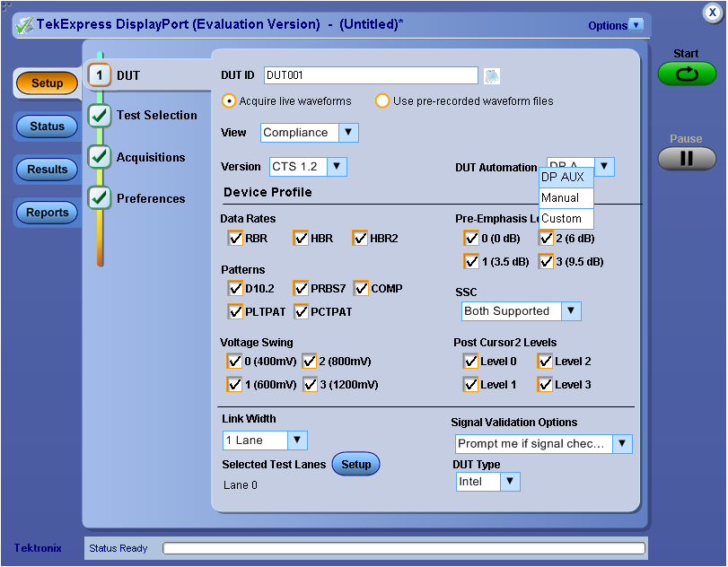The image size is (728, 567).
Task: Toggle Post Cursor2 Level 2 checkbox
Action: pos(545,361)
